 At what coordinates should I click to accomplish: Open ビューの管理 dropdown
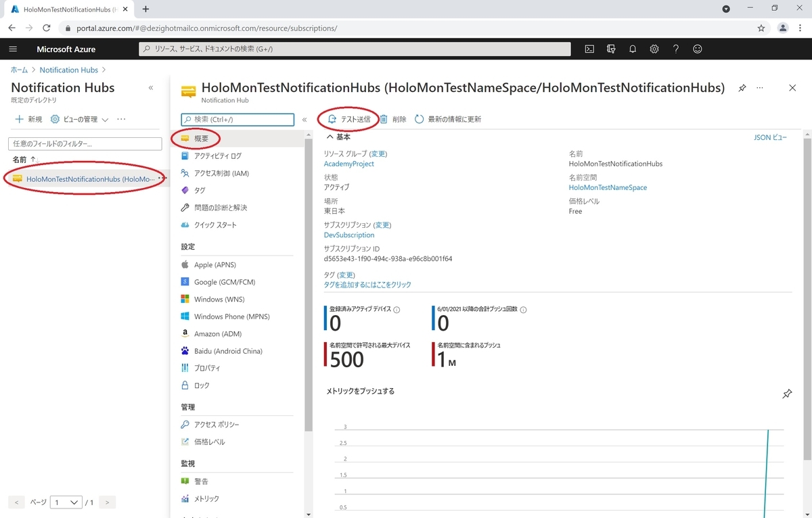coord(80,119)
